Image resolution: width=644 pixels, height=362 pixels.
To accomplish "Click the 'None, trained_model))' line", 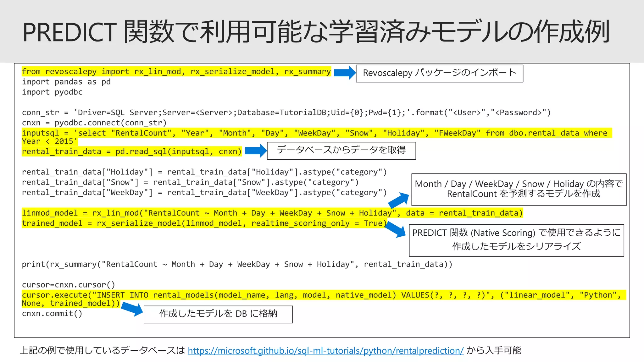I will pyautogui.click(x=71, y=303).
